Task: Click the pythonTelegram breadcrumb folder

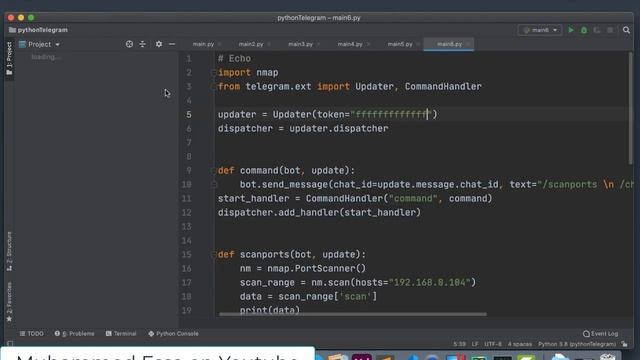Action: pos(38,30)
